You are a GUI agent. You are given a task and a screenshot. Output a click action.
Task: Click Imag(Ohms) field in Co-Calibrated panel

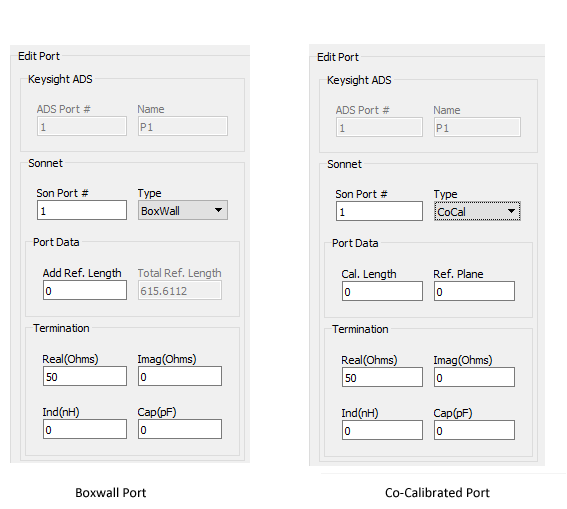474,377
